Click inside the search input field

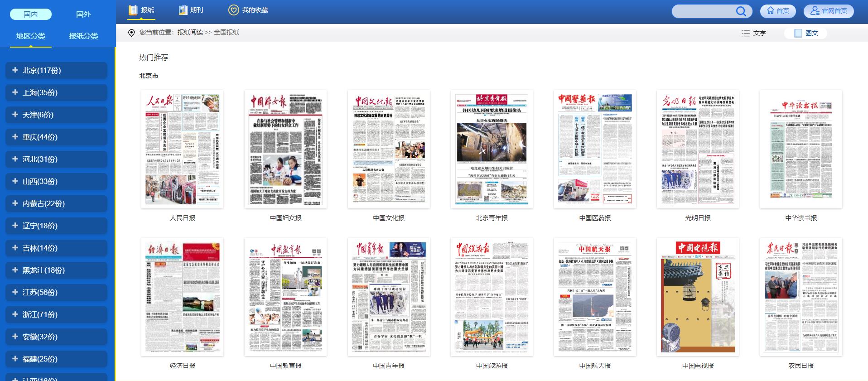point(703,11)
